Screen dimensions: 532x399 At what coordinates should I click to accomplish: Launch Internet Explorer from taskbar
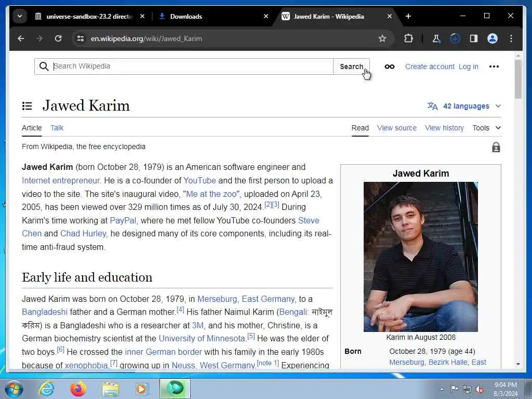tap(46, 389)
